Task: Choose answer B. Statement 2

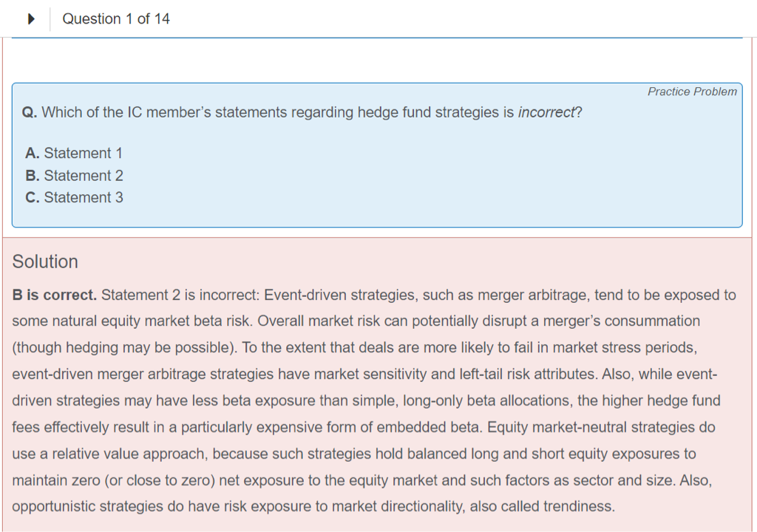Action: (x=74, y=176)
